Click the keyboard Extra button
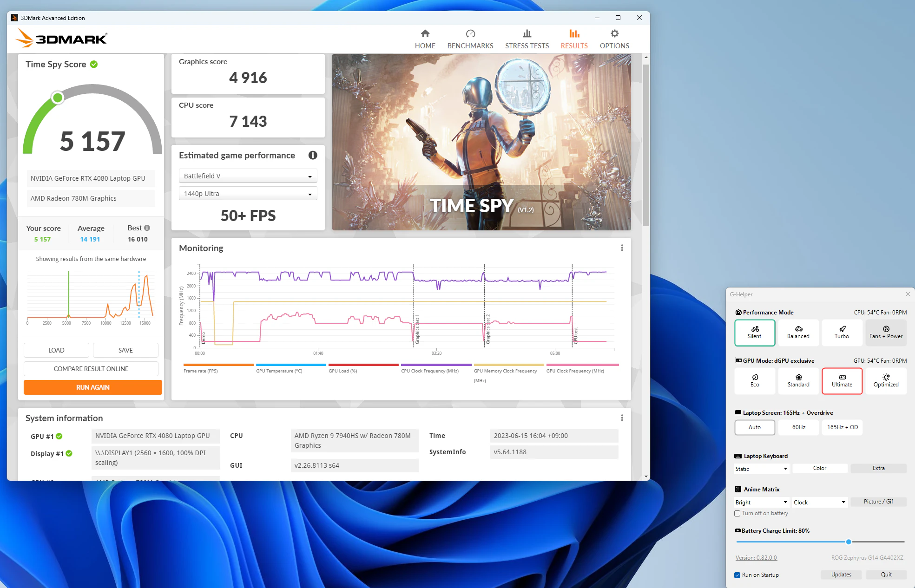This screenshot has width=915, height=588. [878, 468]
